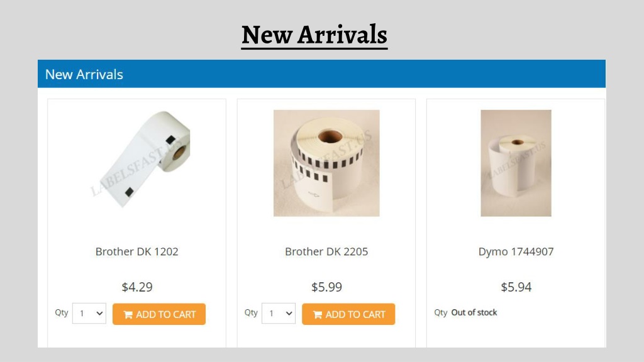Click the Brother DK 1202 dropdown chevron
644x362 pixels.
pos(99,314)
